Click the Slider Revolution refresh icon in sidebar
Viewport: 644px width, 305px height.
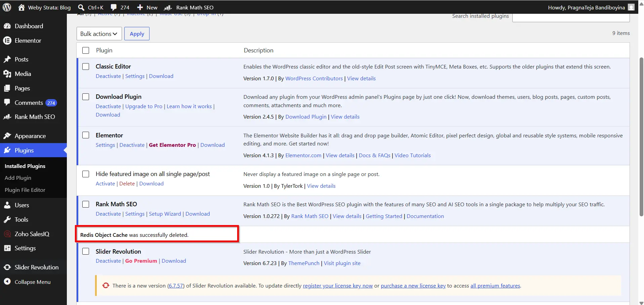coord(7,267)
